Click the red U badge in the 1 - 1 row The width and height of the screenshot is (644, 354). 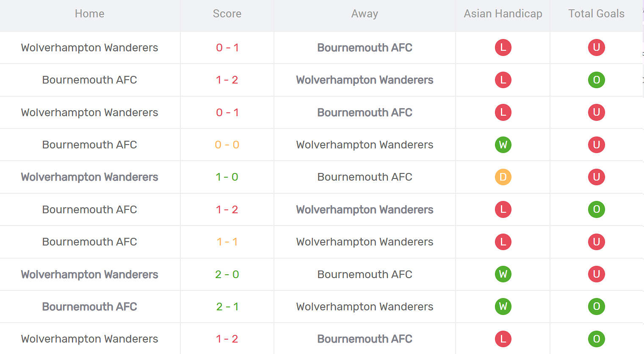(x=596, y=242)
